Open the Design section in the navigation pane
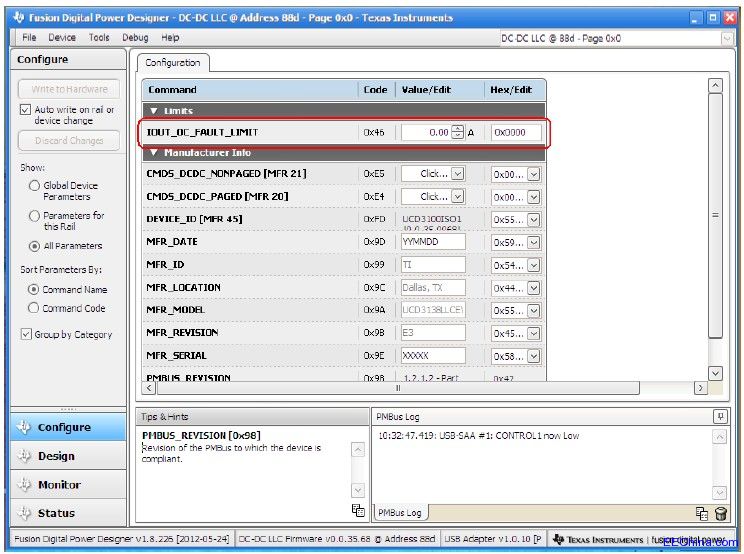The image size is (744, 554). (x=68, y=456)
